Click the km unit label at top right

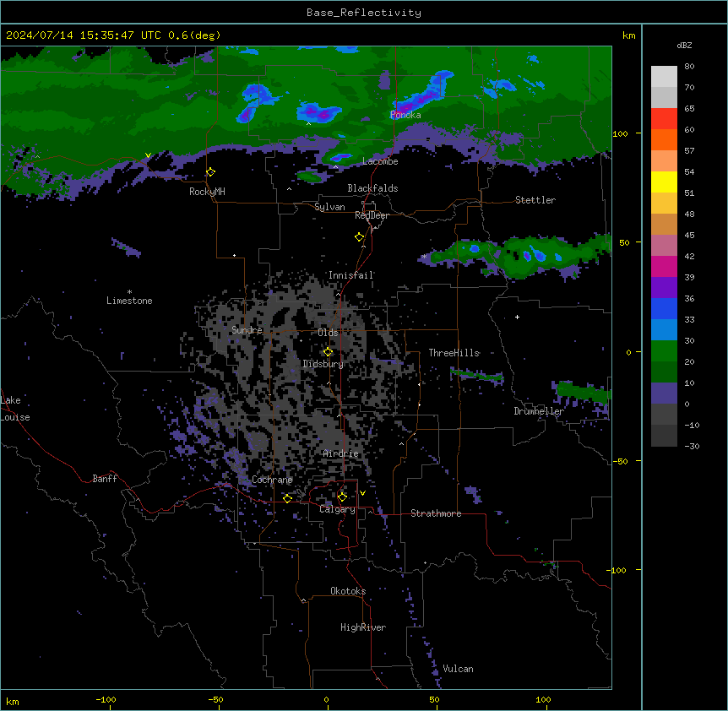coord(629,35)
